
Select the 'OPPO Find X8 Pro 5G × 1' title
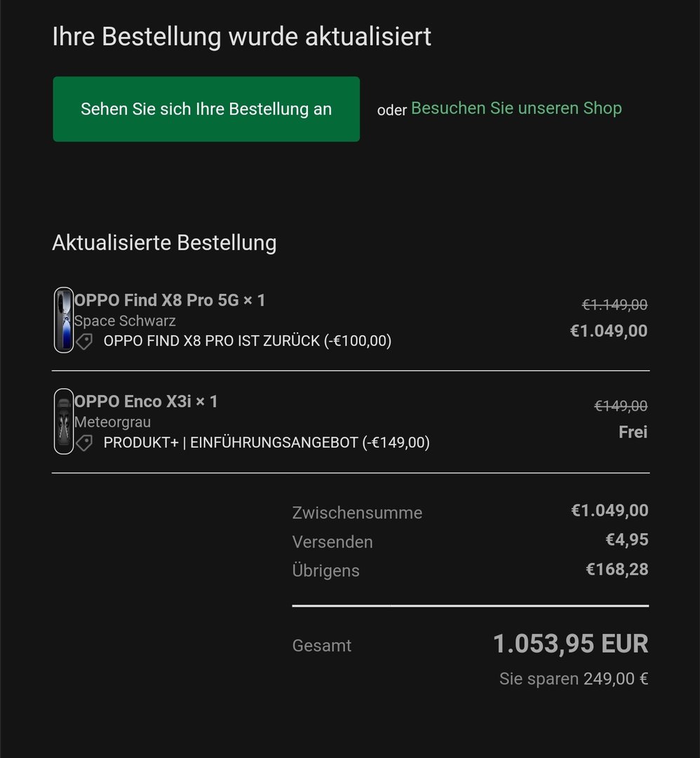click(170, 300)
